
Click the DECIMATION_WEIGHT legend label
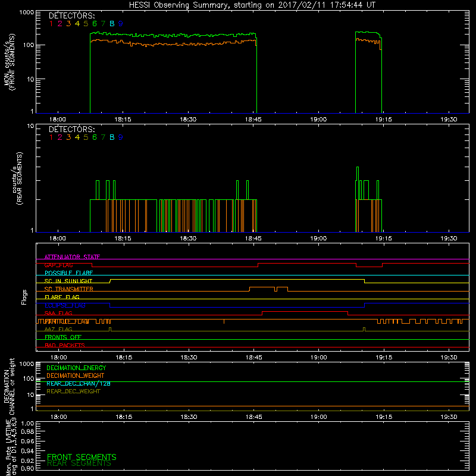[76, 376]
